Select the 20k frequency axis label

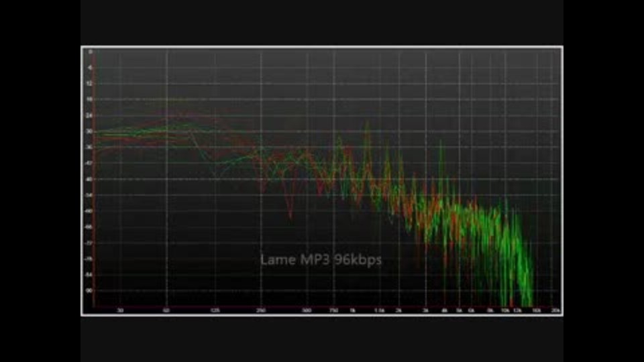pos(555,310)
